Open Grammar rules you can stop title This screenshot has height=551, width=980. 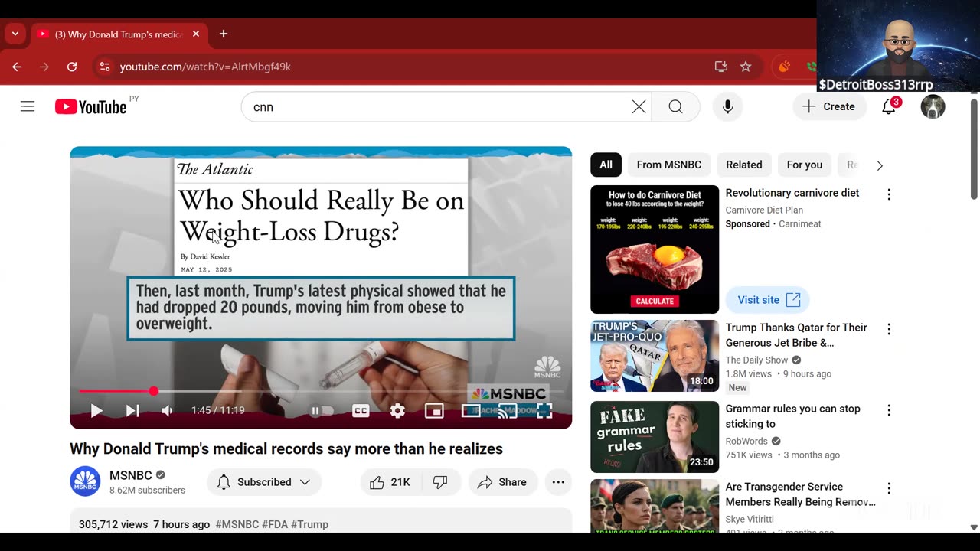(x=792, y=416)
